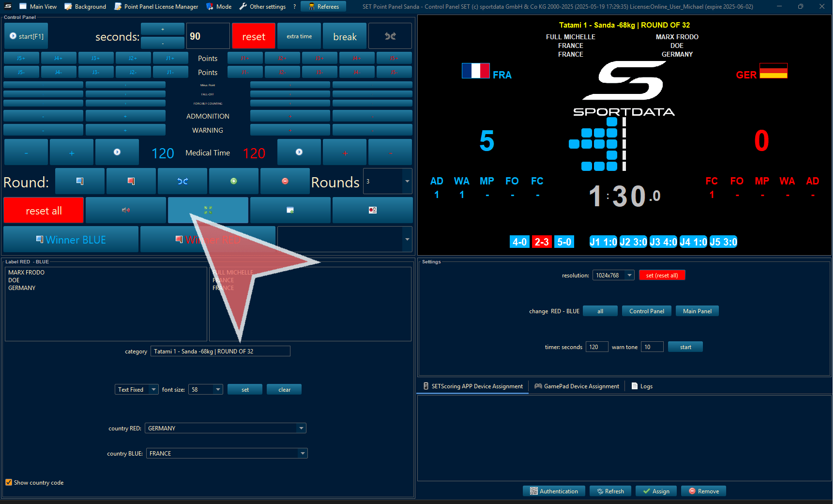
Task: Click the green fullscreen arrows button
Action: pos(208,210)
